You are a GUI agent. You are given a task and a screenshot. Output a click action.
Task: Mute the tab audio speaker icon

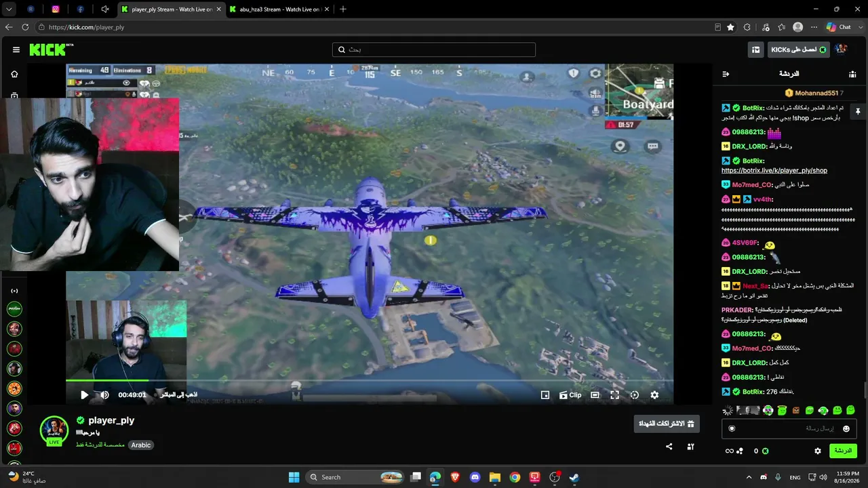[x=105, y=9]
